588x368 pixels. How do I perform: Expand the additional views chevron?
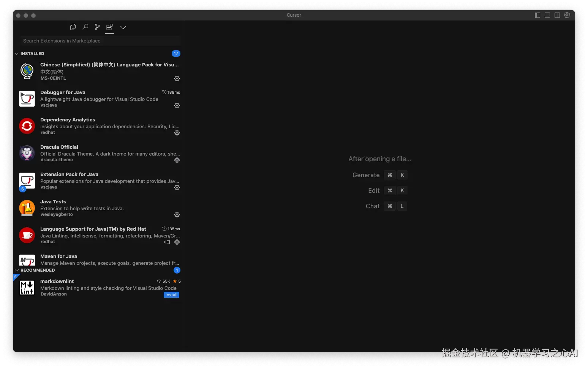click(x=123, y=27)
